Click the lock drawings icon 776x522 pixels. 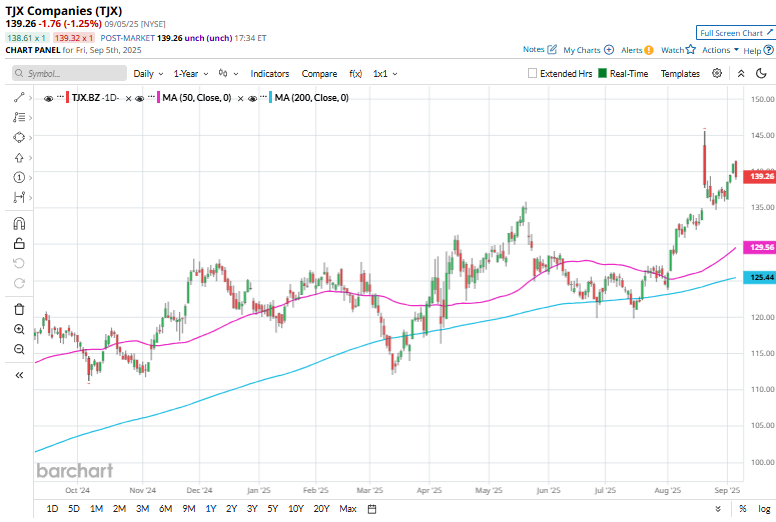19,243
